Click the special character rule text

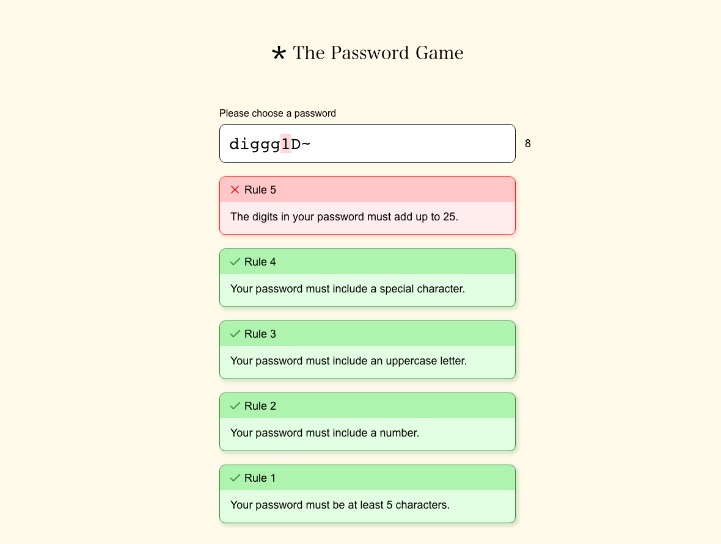pos(348,289)
